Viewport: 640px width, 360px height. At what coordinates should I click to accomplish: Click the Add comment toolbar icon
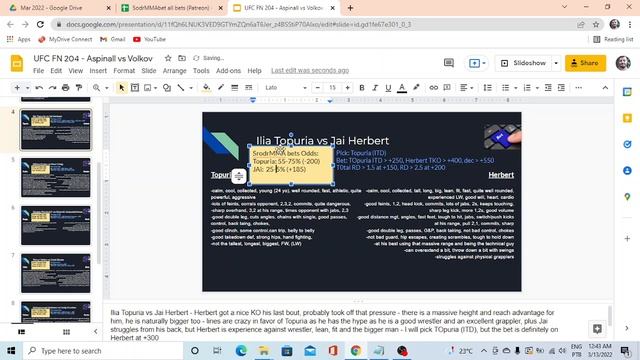(x=447, y=88)
